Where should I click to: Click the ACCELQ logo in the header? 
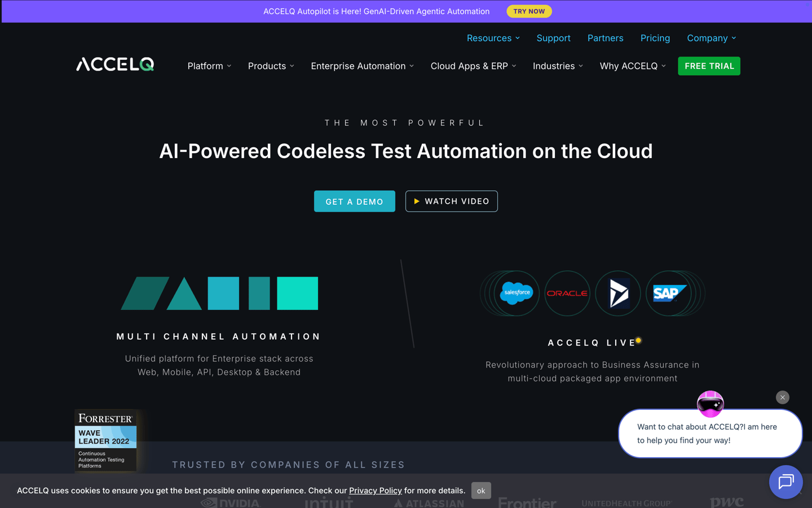click(x=114, y=64)
